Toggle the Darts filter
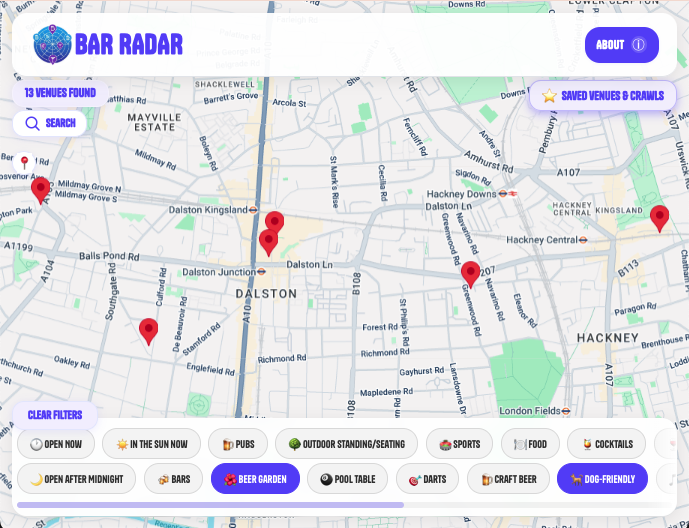Image resolution: width=689 pixels, height=528 pixels. [x=427, y=479]
